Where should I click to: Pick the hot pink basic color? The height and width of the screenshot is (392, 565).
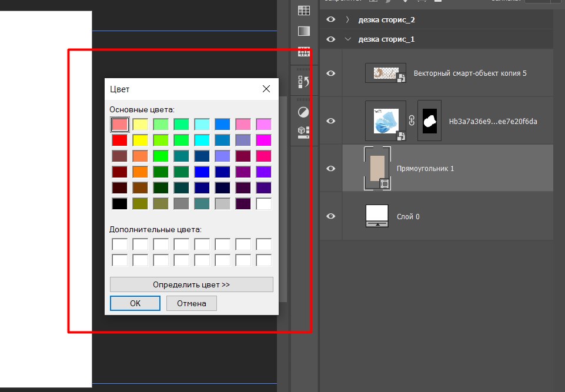point(264,156)
